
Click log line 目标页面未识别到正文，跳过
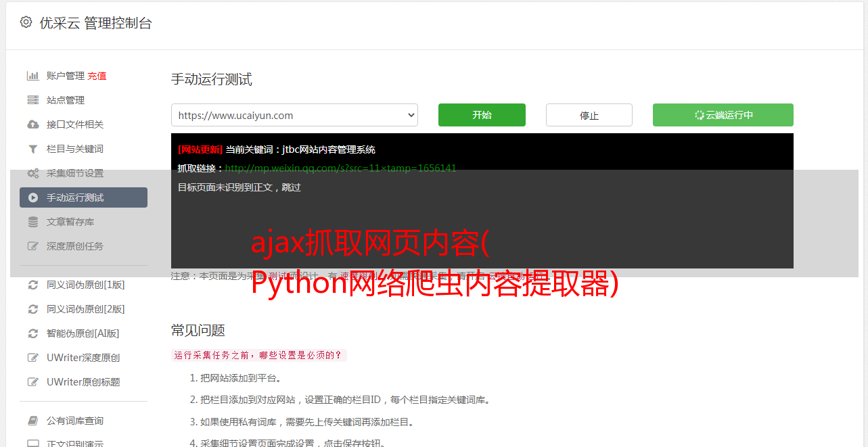coord(239,187)
